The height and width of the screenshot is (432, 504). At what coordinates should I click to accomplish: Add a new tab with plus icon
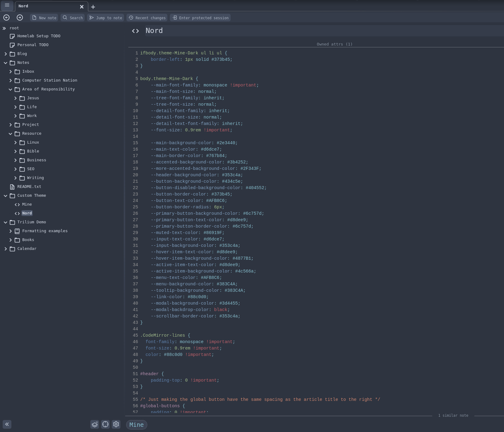click(x=93, y=7)
